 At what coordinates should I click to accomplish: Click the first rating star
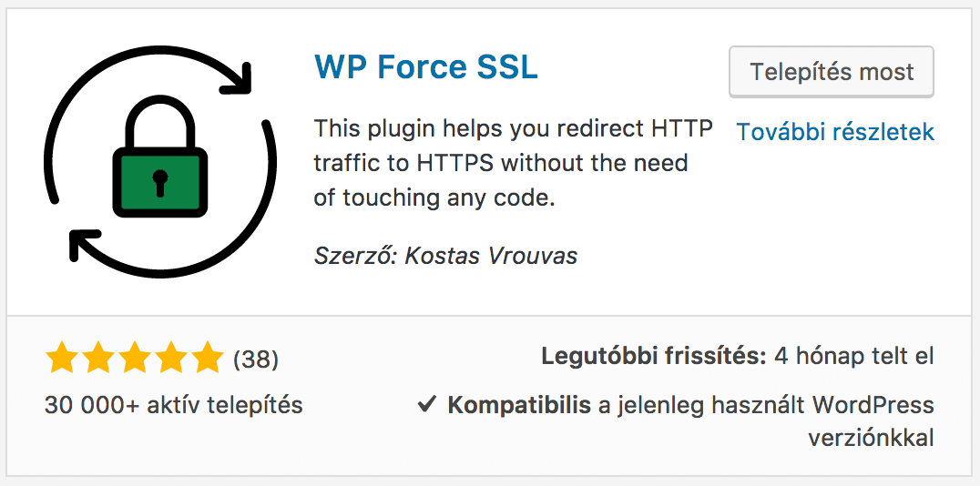(62, 359)
